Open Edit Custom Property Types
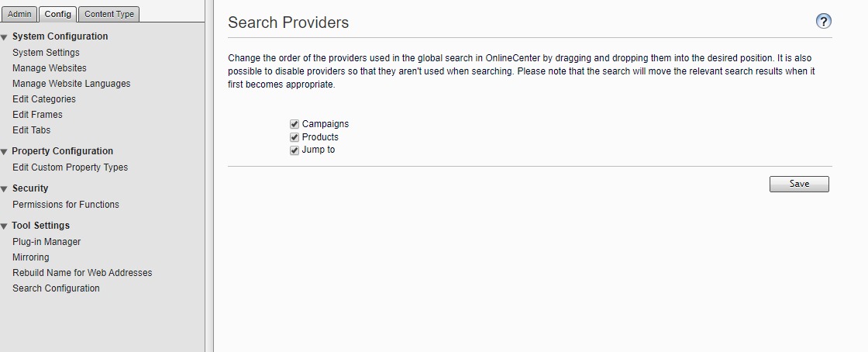Image resolution: width=868 pixels, height=352 pixels. click(x=70, y=167)
